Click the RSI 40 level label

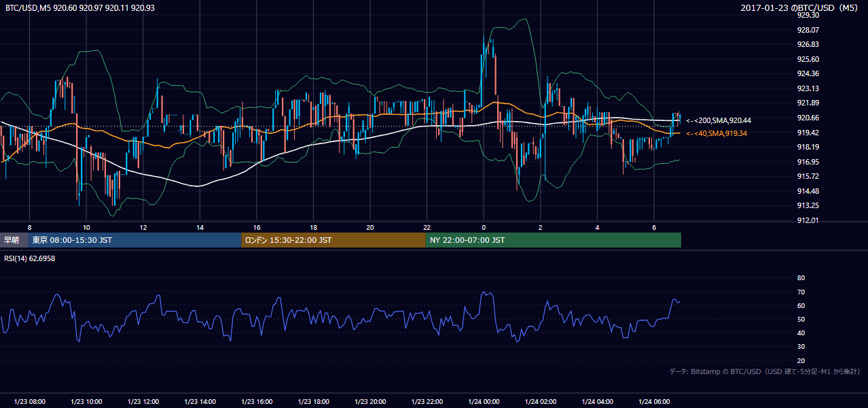pyautogui.click(x=801, y=333)
